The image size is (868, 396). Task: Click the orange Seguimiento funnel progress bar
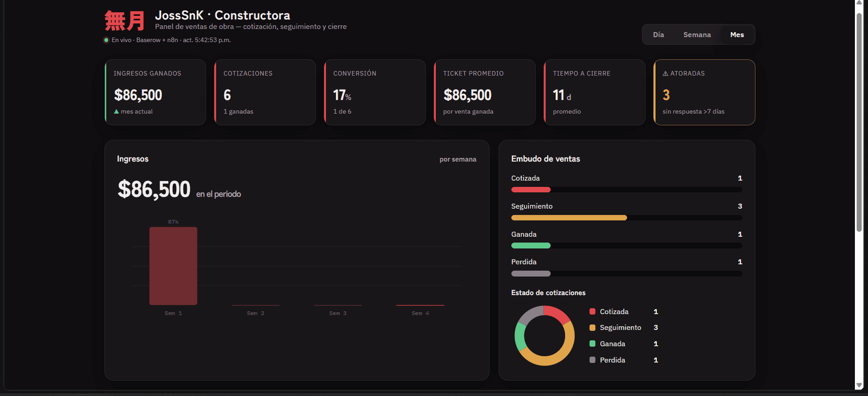click(x=569, y=218)
